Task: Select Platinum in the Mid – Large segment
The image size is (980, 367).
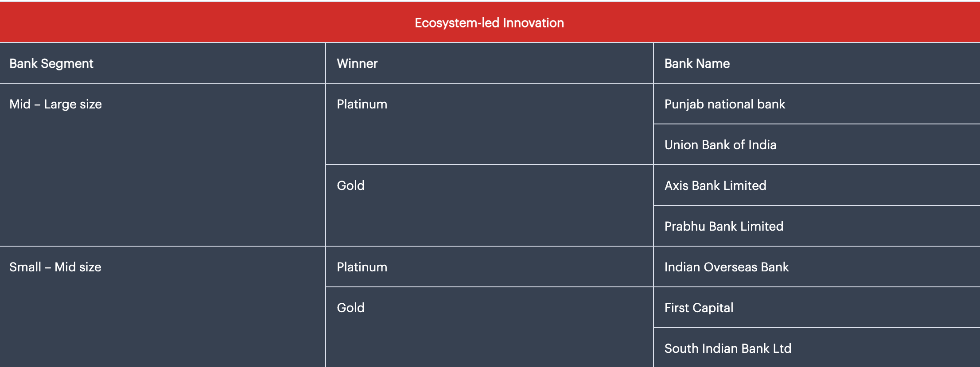Action: click(362, 104)
